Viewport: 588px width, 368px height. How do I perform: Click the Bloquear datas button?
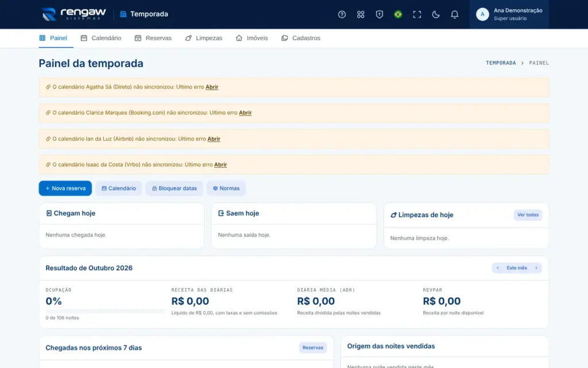175,188
